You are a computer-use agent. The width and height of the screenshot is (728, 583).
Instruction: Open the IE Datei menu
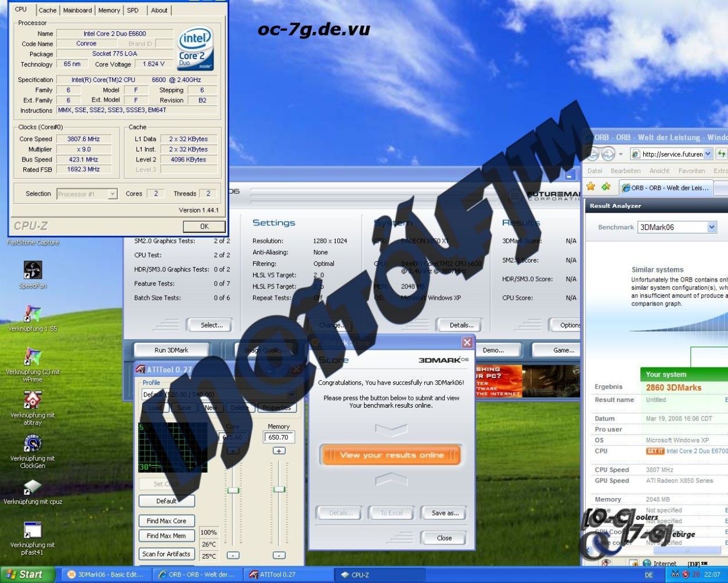(x=595, y=171)
